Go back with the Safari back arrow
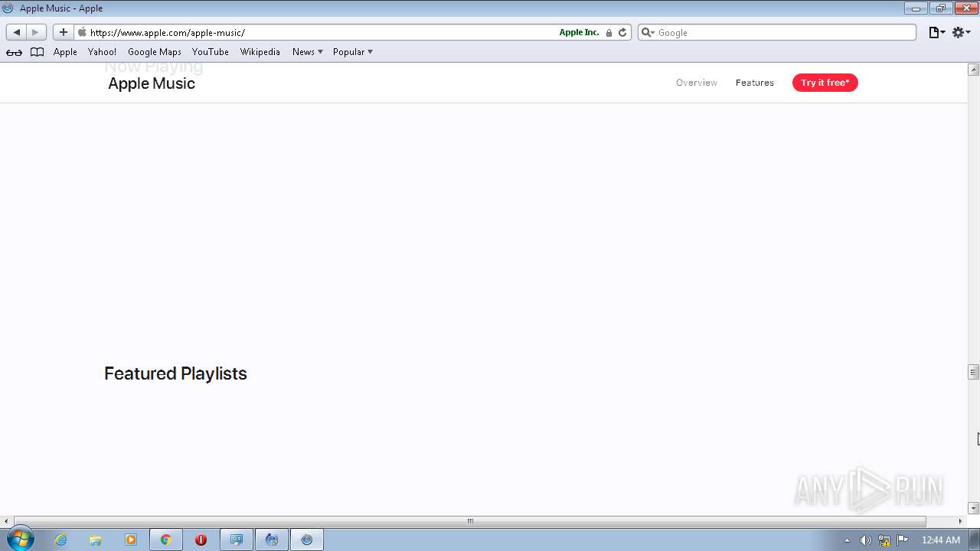The image size is (980, 551). [16, 32]
